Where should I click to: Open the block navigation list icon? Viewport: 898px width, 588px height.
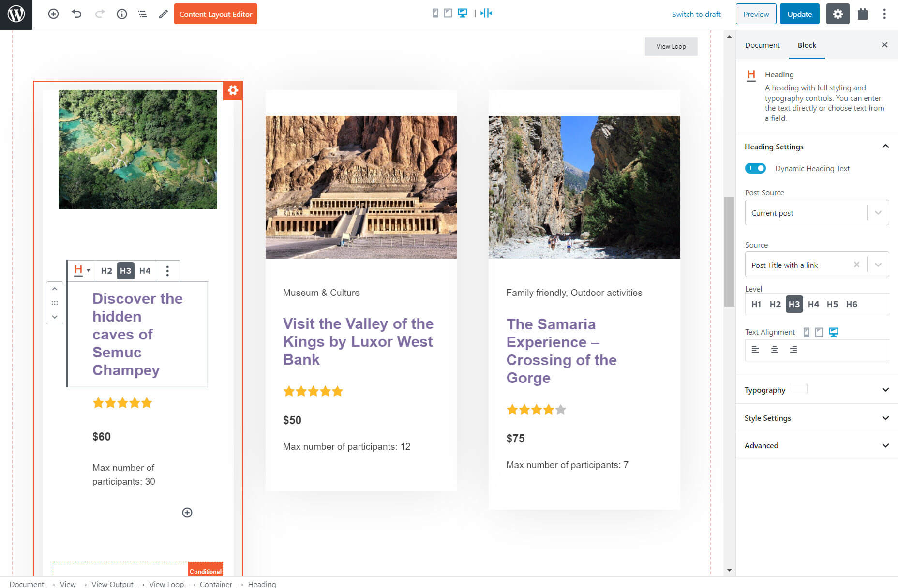143,14
